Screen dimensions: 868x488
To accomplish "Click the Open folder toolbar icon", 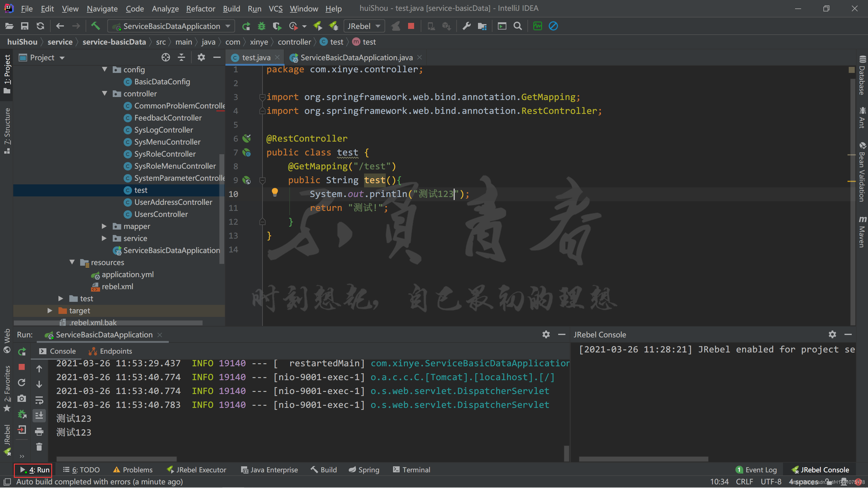I will coord(9,26).
